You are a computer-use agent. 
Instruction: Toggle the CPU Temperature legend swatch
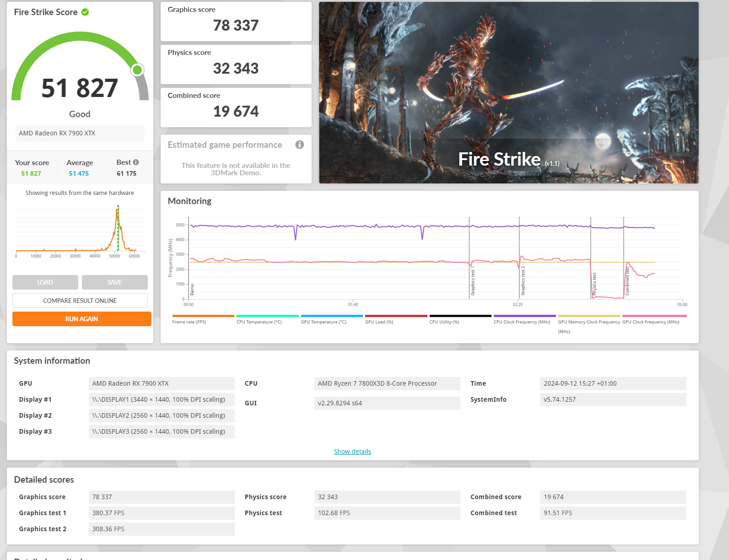click(268, 316)
